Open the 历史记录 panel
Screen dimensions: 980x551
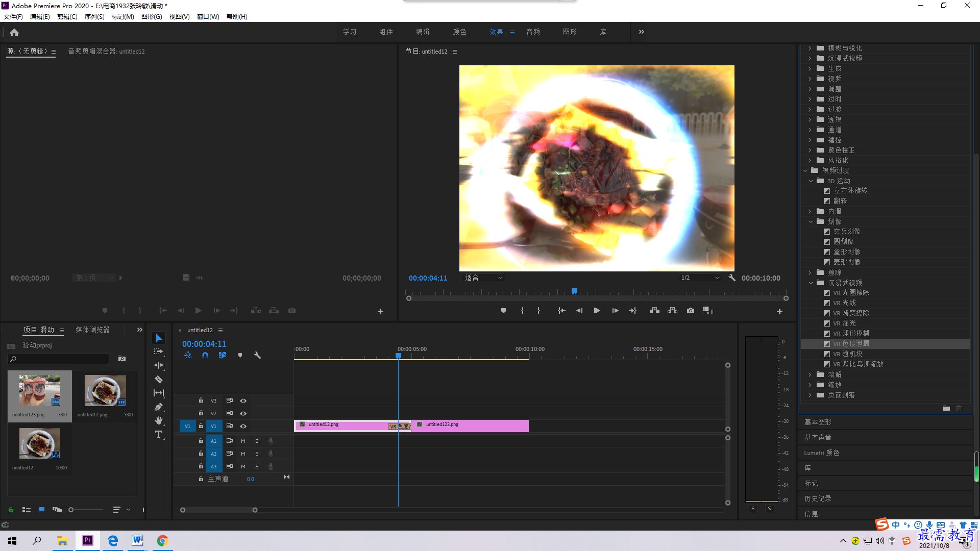[x=818, y=498]
